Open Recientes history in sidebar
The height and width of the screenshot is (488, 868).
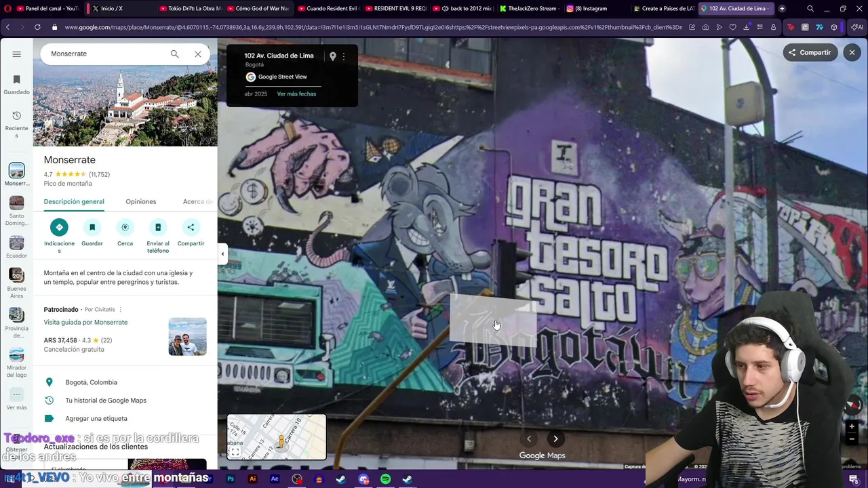[x=16, y=125]
